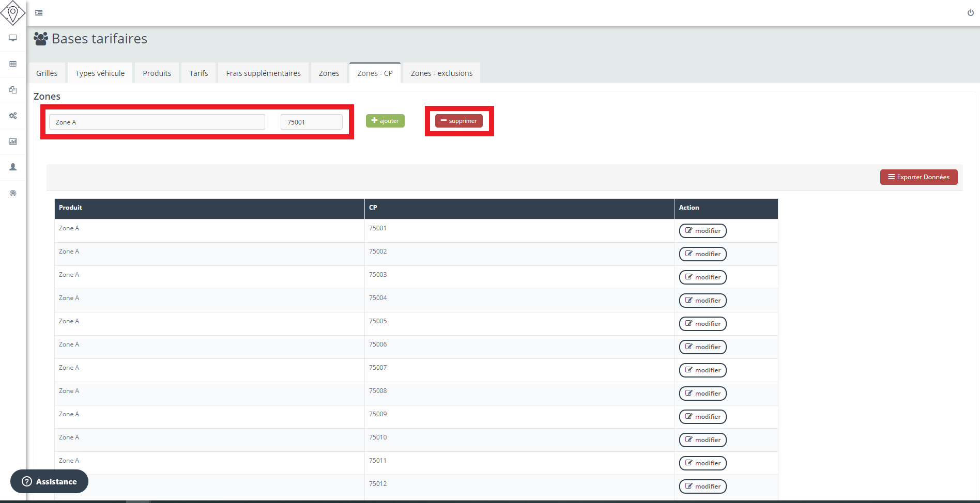Select the Zones - exclusions tab

[x=441, y=73]
